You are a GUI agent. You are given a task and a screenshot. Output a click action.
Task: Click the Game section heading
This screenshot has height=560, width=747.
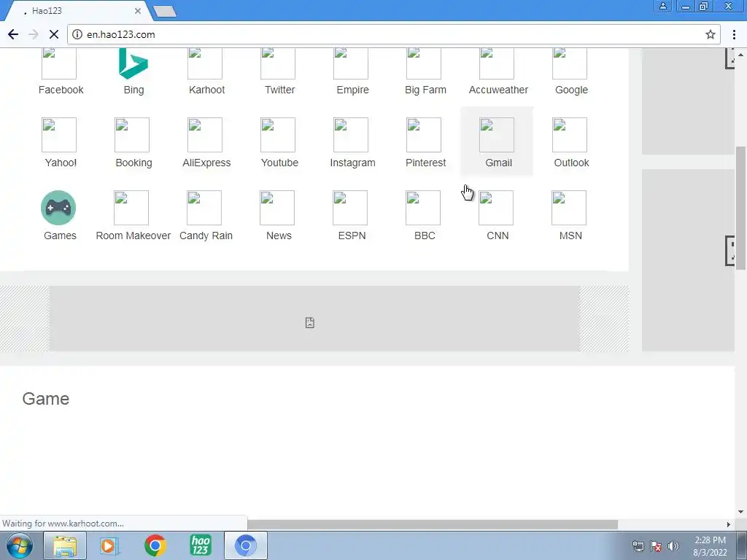pyautogui.click(x=46, y=399)
